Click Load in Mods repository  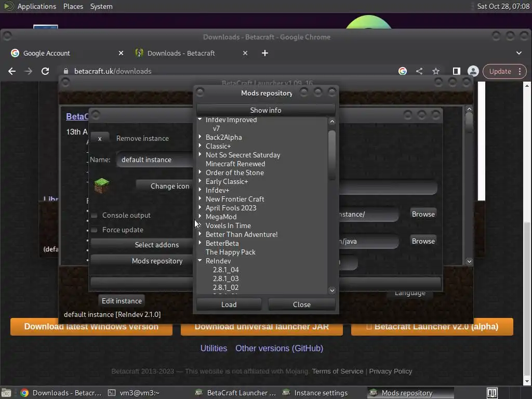tap(229, 304)
